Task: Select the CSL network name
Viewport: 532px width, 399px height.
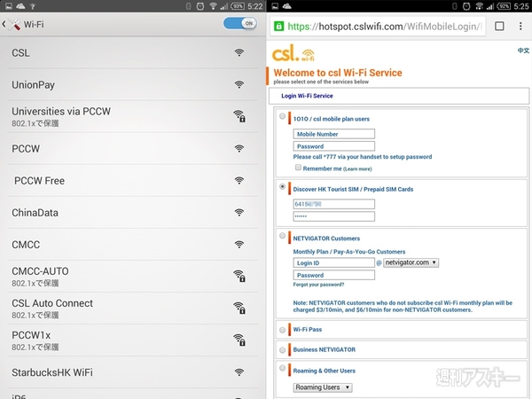Action: pyautogui.click(x=20, y=53)
